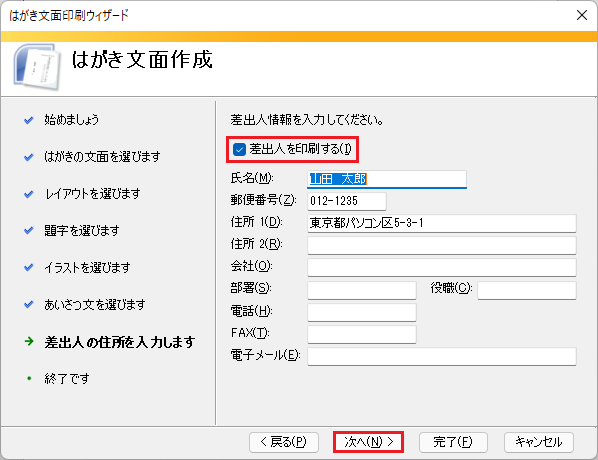Click the 次へ(N) button
The height and width of the screenshot is (460, 598).
pos(368,442)
